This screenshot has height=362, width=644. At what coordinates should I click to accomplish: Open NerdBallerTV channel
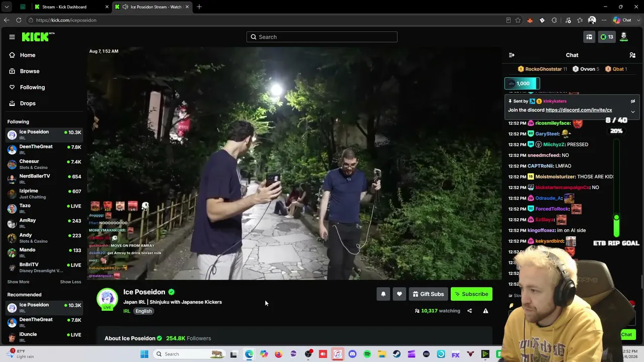point(44,179)
